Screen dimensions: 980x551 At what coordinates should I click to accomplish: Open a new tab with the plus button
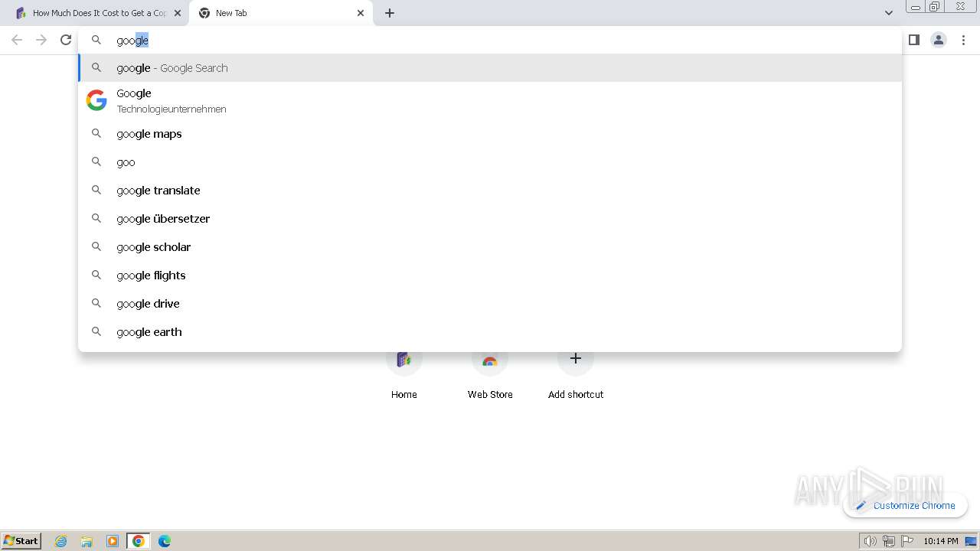click(x=390, y=13)
